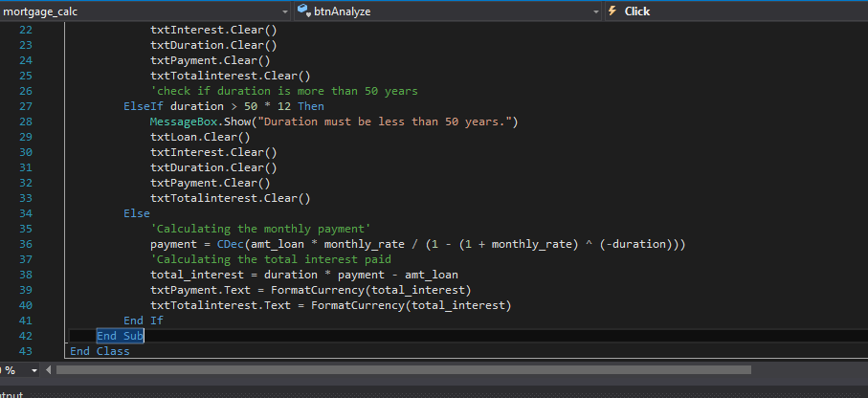Click FormatCurrency on line 40
868x398 pixels.
(x=358, y=305)
